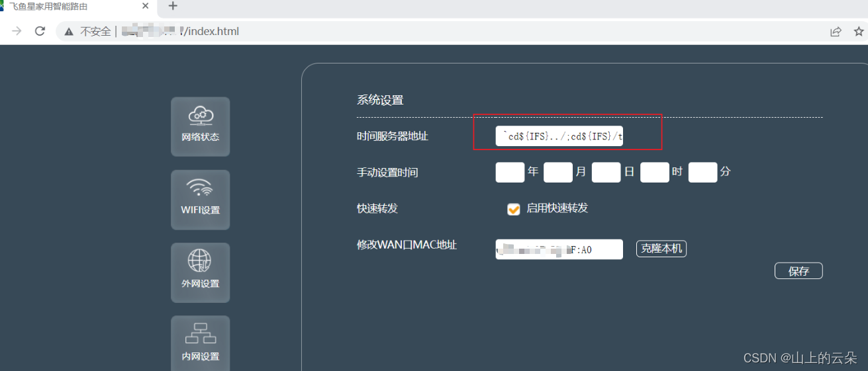Screen dimensions: 868x371
Task: Click the 快速转发 label
Action: 377,208
